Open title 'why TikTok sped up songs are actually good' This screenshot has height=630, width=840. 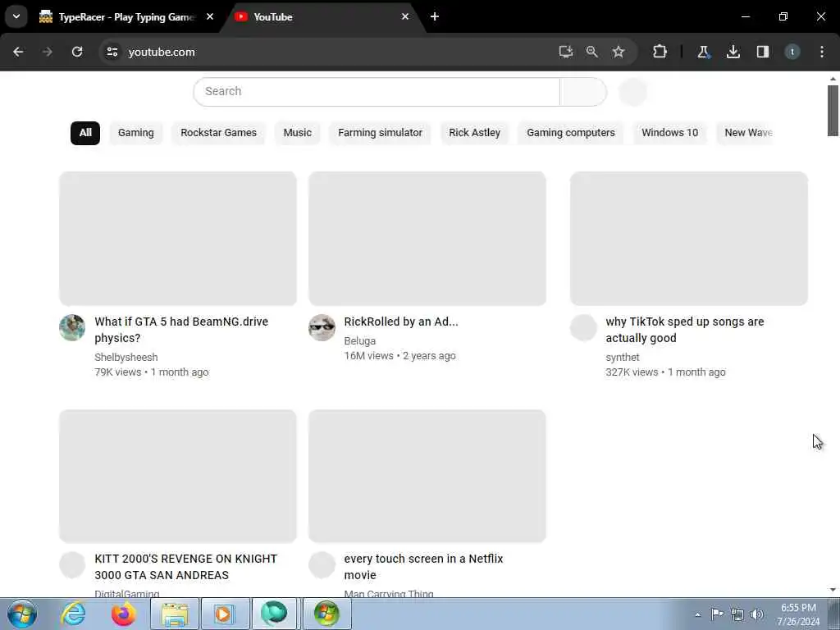click(685, 330)
